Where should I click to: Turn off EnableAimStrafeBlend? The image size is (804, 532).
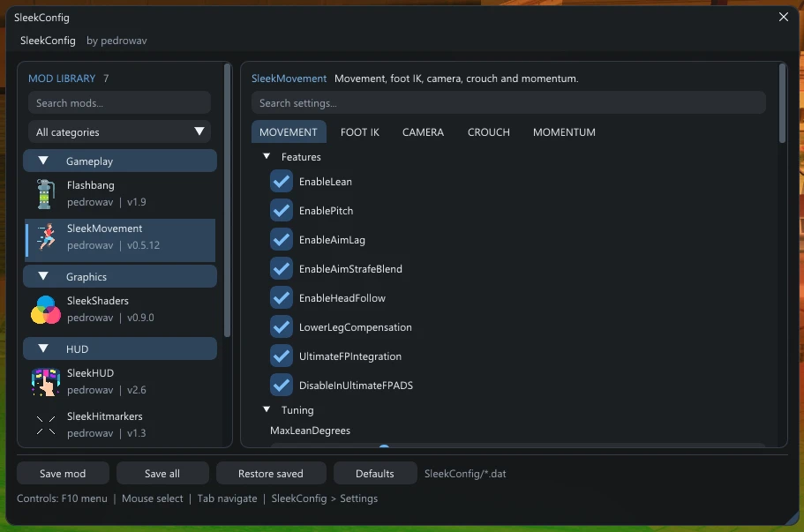pyautogui.click(x=281, y=269)
